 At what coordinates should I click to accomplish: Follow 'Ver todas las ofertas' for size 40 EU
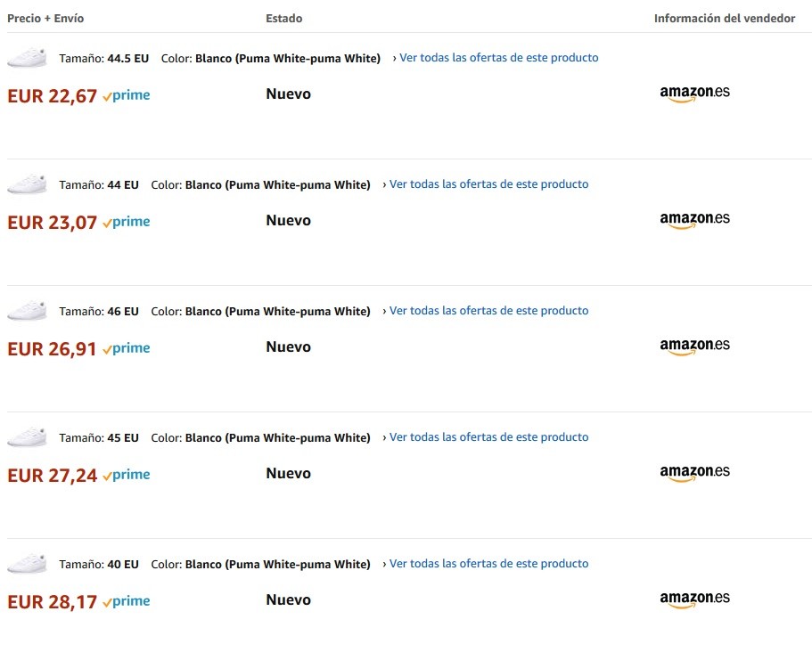[x=488, y=564]
